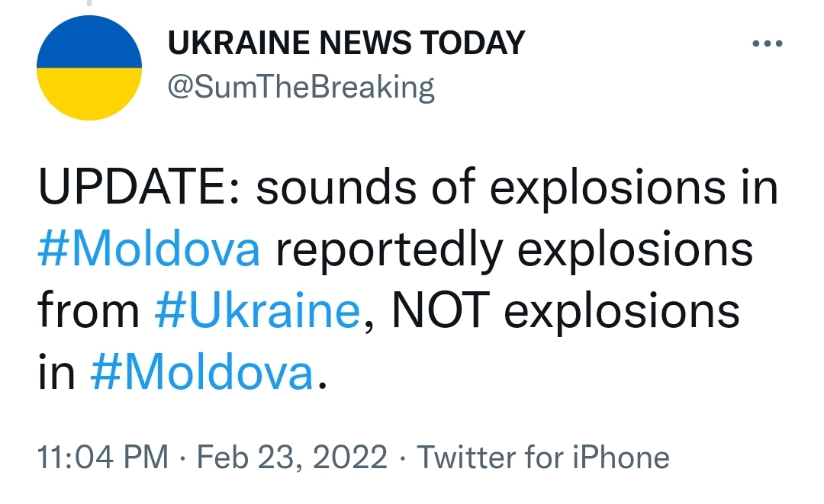Image resolution: width=824 pixels, height=504 pixels.
Task: Click the Ukrainian flag profile avatar
Action: coord(89,68)
